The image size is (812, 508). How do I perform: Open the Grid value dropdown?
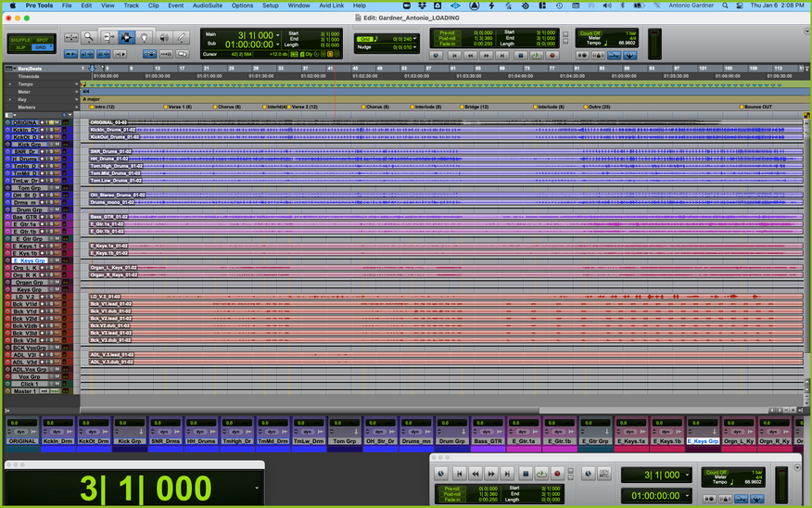(x=414, y=39)
